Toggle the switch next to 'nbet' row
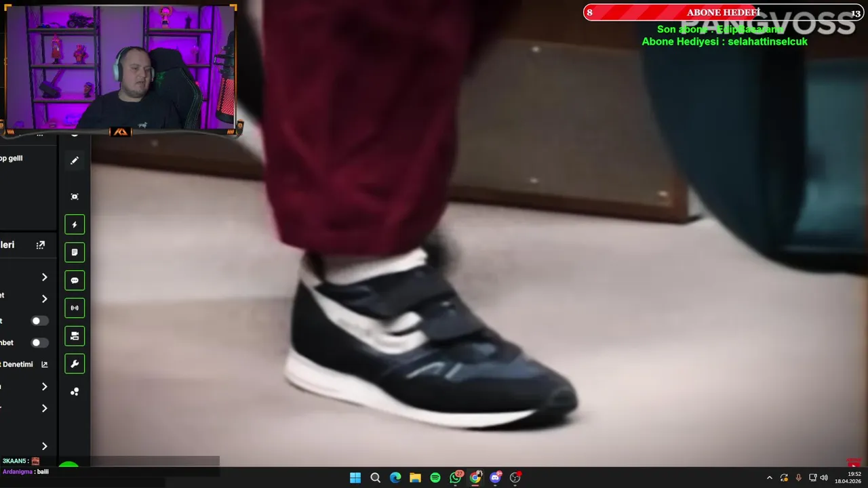868x488 pixels. click(39, 342)
